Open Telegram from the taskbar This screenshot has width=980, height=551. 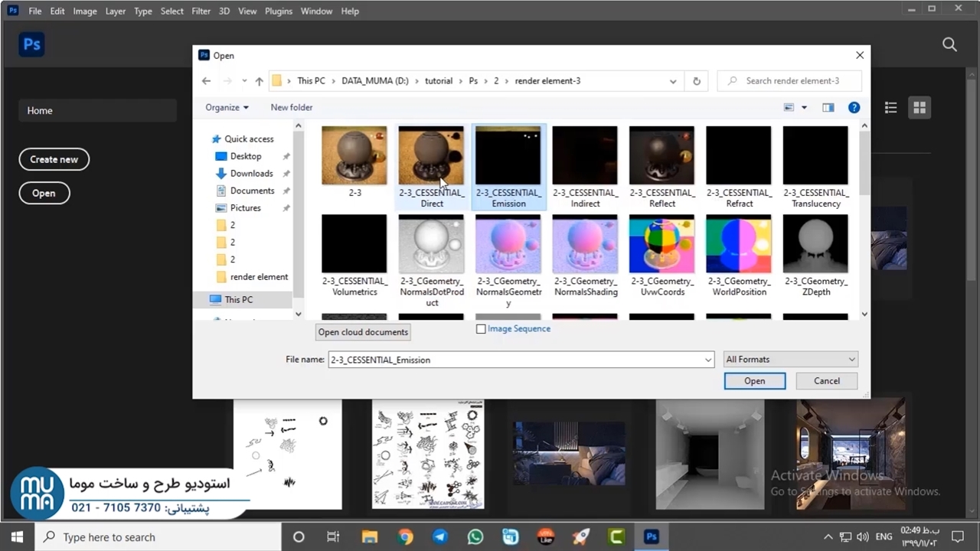coord(440,537)
